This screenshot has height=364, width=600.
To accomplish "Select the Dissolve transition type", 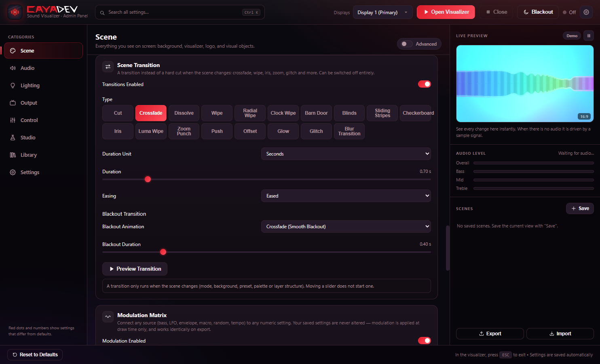I will click(184, 113).
